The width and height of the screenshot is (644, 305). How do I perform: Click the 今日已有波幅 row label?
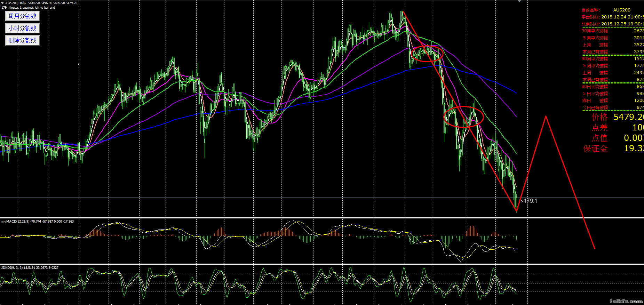pos(595,107)
